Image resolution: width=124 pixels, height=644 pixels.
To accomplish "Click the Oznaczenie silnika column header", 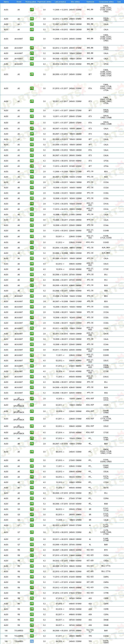I will [x=106, y=2].
